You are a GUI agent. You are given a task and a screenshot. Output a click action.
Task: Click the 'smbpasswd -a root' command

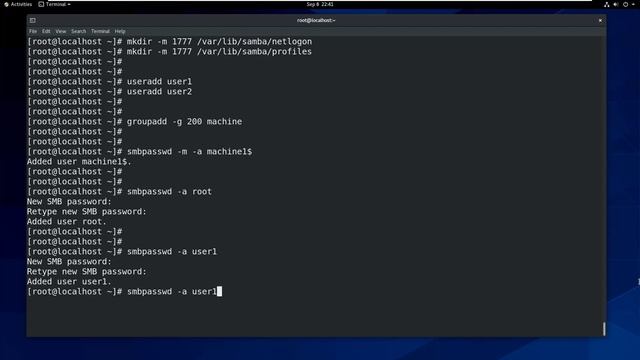[169, 192]
